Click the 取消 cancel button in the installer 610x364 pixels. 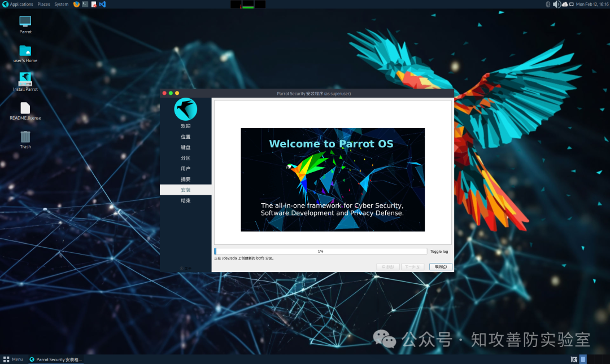click(440, 266)
